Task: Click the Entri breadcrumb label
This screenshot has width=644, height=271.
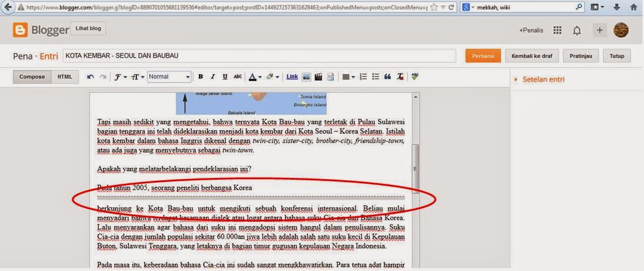Action: [x=49, y=57]
